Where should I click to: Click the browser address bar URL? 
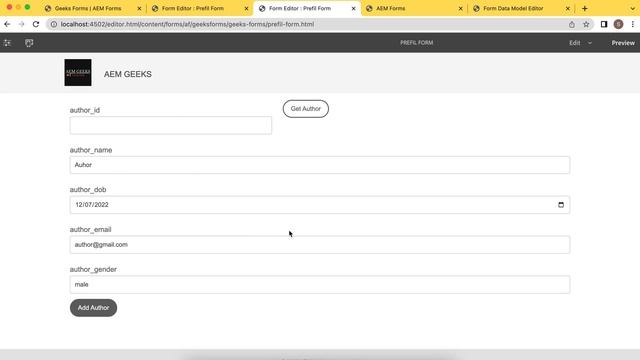pos(187,24)
